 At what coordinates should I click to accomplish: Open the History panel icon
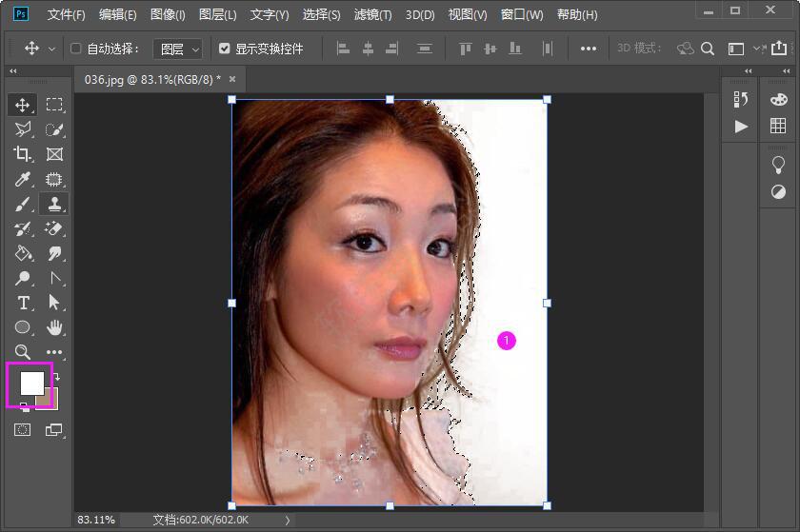(x=741, y=100)
